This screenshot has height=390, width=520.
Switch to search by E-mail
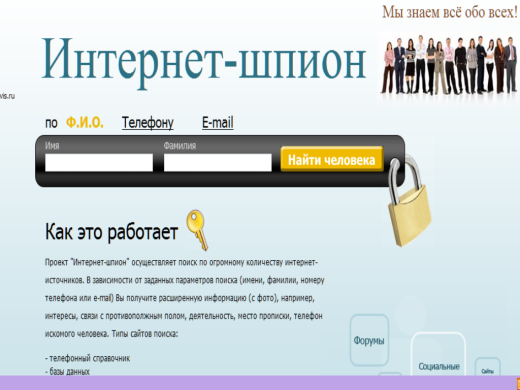pos(218,123)
